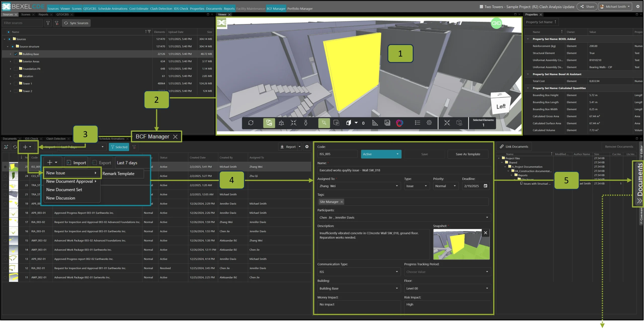Click the issue Name text field
The image size is (644, 333).
click(404, 170)
